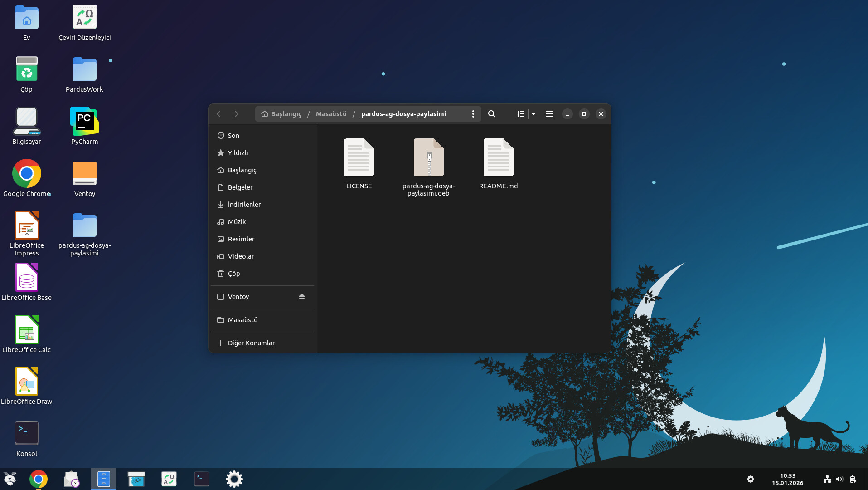Open PyCharm desktop icon

click(84, 122)
